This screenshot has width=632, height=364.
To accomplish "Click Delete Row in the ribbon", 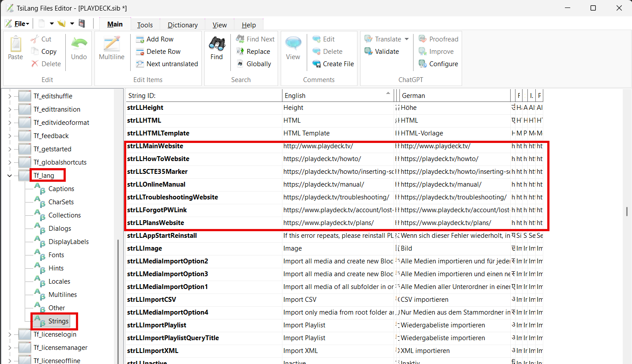I will click(x=163, y=52).
